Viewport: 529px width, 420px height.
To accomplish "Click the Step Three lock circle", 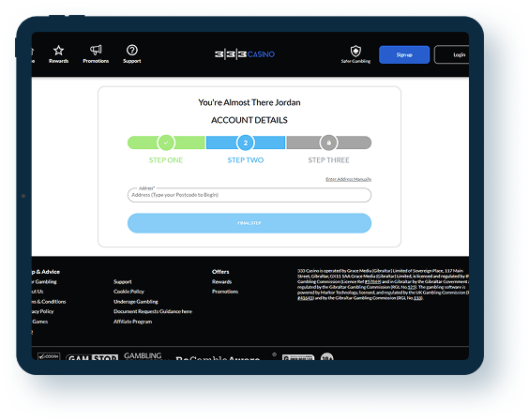I will pyautogui.click(x=328, y=142).
